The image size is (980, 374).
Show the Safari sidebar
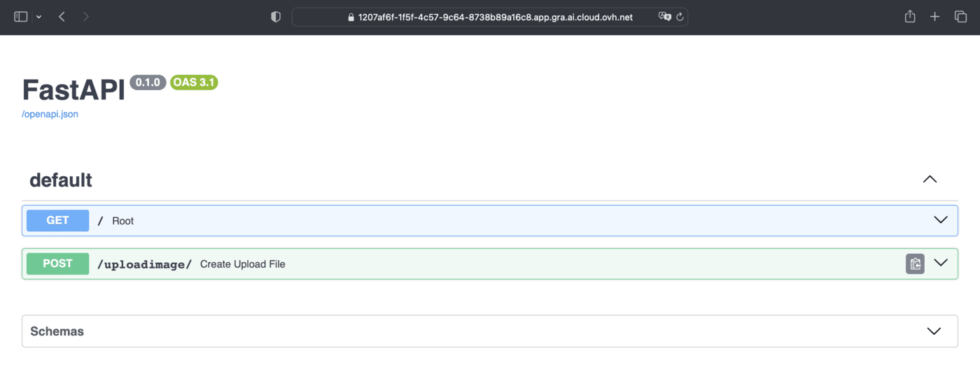[x=20, y=17]
